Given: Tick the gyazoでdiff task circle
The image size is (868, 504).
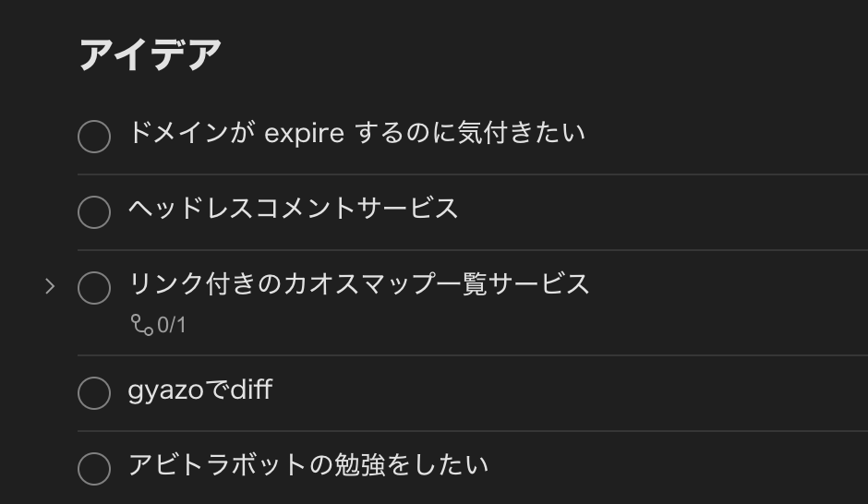Looking at the screenshot, I should [94, 393].
